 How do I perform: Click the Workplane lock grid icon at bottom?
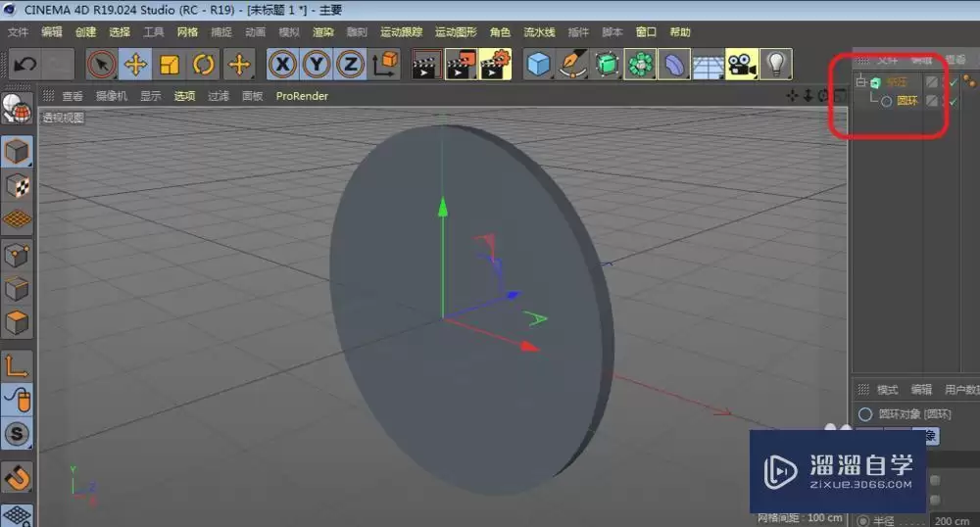pyautogui.click(x=17, y=514)
